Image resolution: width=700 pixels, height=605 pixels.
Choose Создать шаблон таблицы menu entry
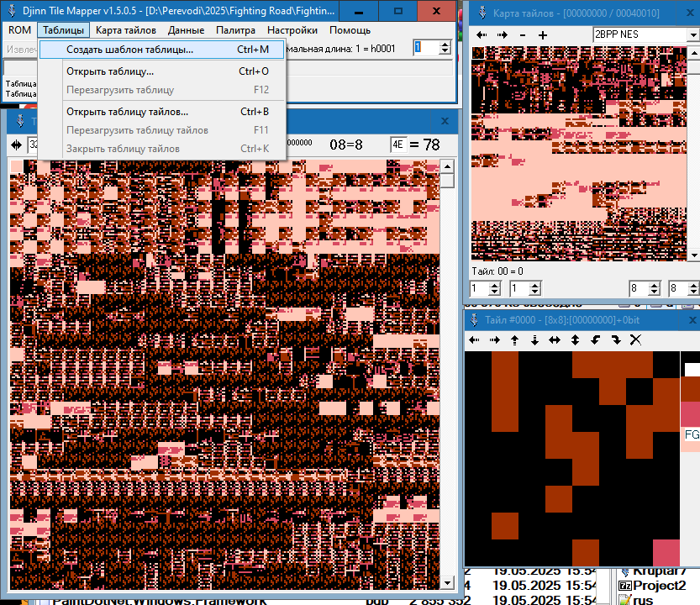coord(161,50)
